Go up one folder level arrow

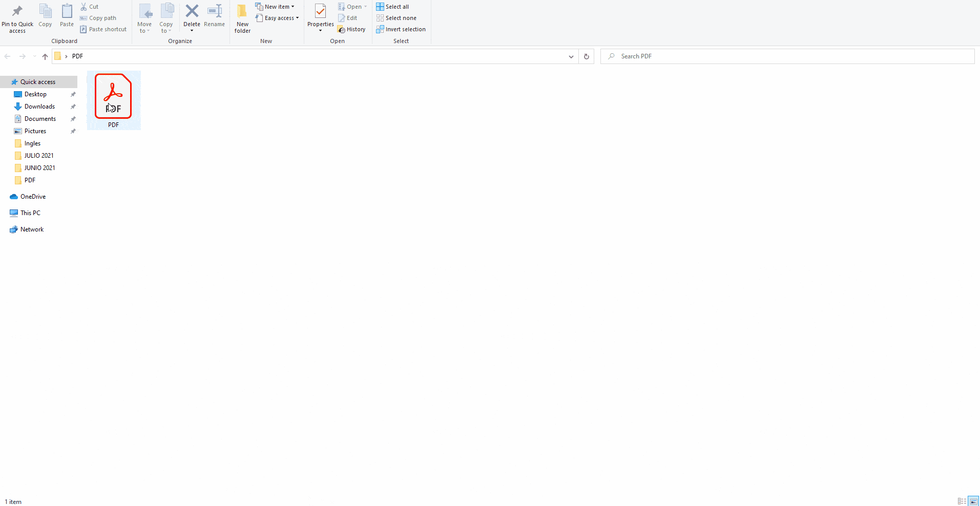coord(45,56)
